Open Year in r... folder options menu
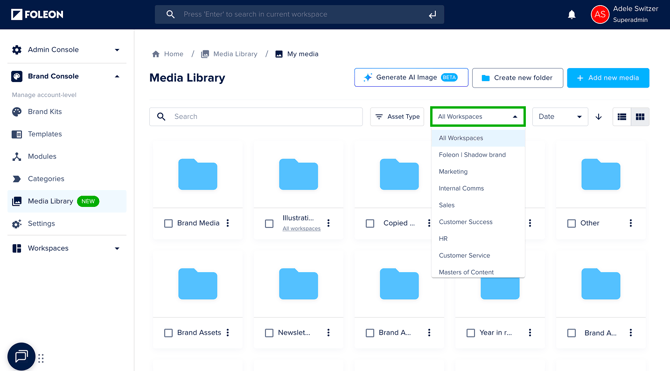 pos(530,333)
